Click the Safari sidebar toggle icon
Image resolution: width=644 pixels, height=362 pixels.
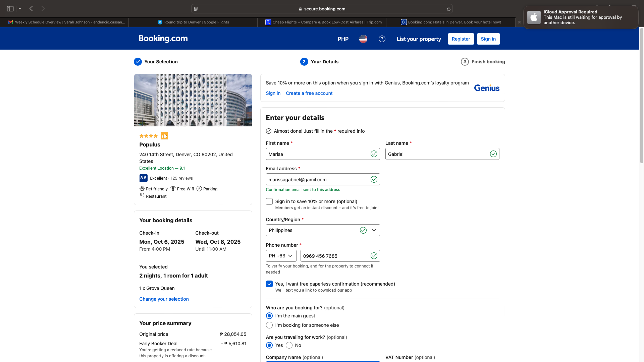[x=10, y=9]
